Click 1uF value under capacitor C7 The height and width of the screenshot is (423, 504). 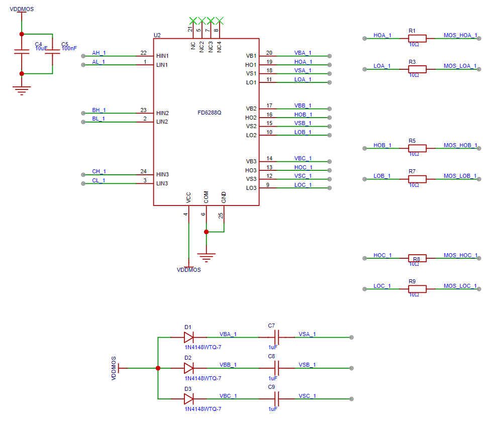pyautogui.click(x=272, y=348)
